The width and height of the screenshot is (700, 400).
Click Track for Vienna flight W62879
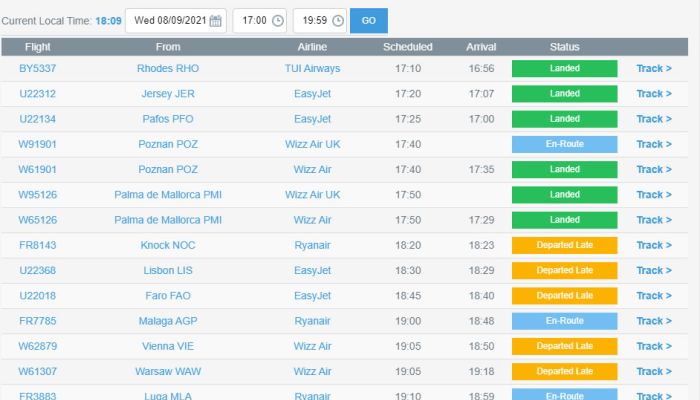tap(653, 346)
